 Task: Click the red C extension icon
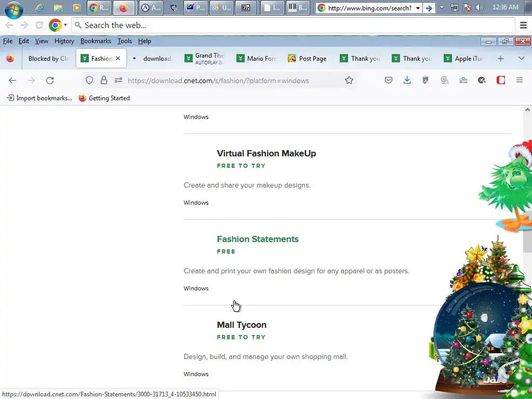(x=501, y=80)
